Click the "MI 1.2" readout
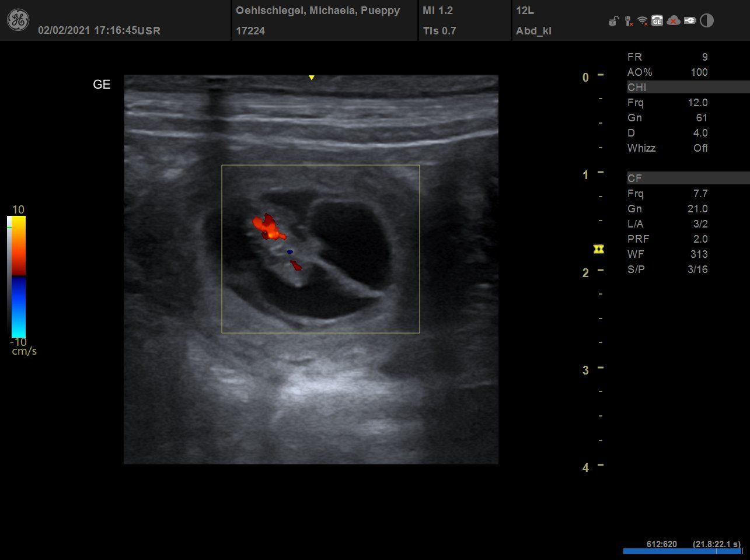Image resolution: width=750 pixels, height=560 pixels. coord(438,10)
